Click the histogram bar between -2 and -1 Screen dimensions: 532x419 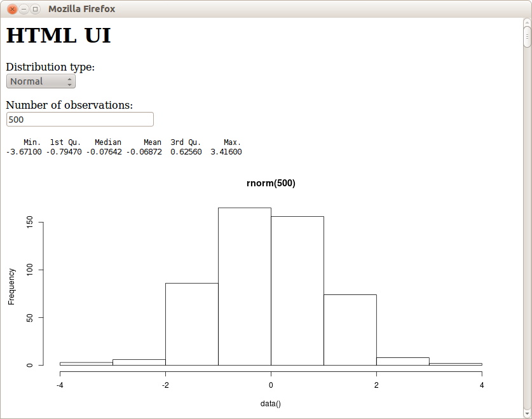[x=191, y=324]
